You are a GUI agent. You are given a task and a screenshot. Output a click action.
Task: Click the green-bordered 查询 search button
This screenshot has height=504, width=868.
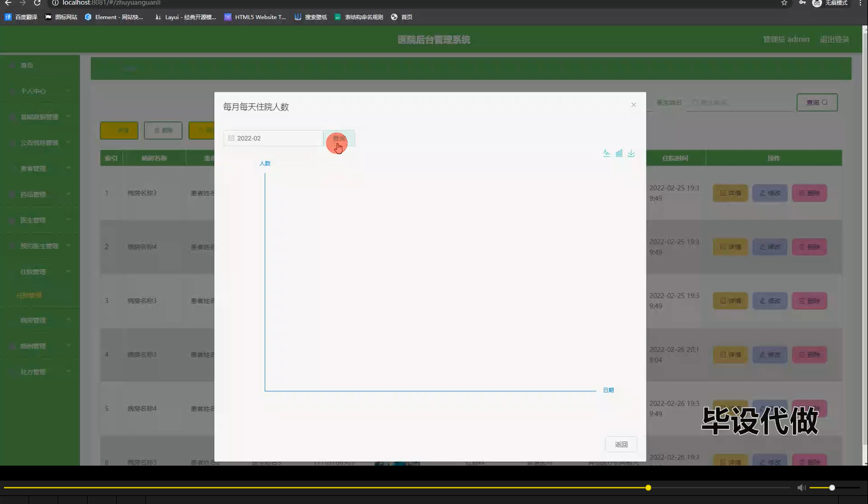[x=817, y=103]
